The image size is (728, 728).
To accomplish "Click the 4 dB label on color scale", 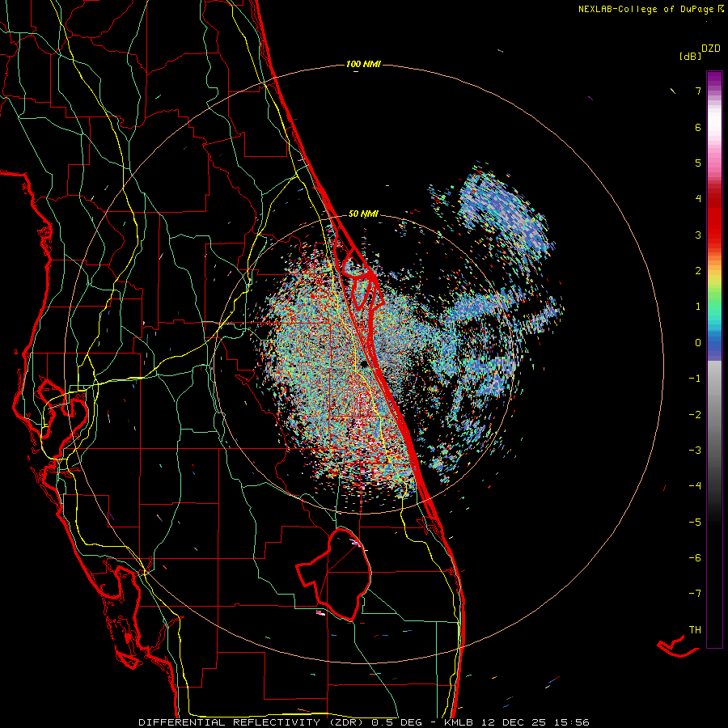I will (698, 199).
